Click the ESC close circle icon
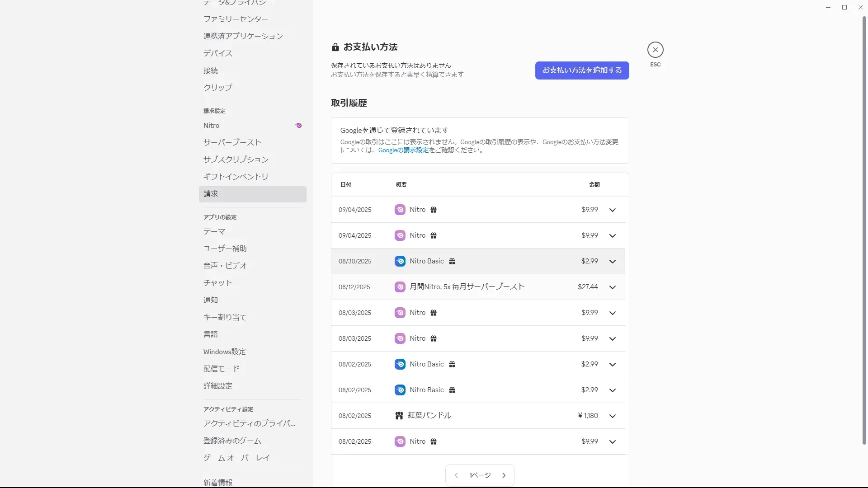Image resolution: width=868 pixels, height=488 pixels. [x=655, y=50]
